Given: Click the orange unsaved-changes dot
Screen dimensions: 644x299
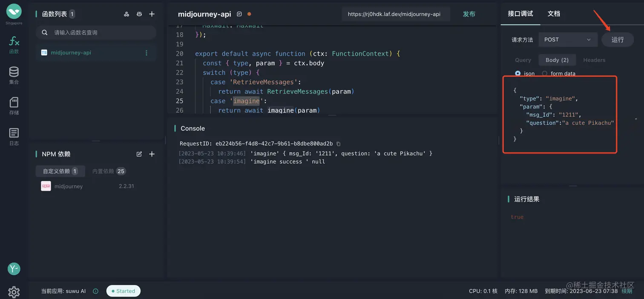Looking at the screenshot, I should (249, 14).
